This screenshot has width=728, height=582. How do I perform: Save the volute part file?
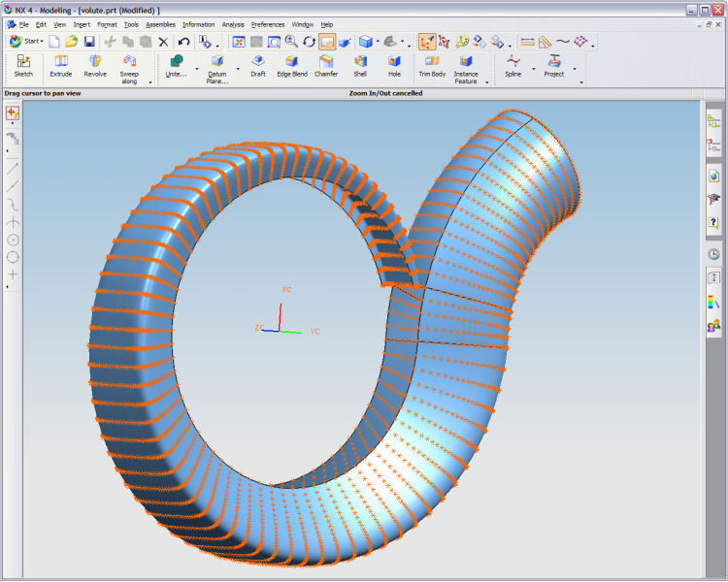click(x=89, y=42)
